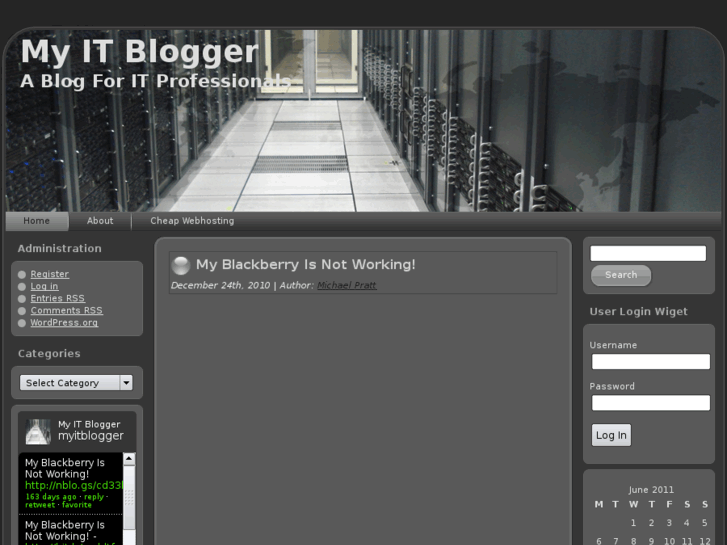Click the 163 days ago timestamp
Viewport: 727px width, 545px height.
coord(51,497)
